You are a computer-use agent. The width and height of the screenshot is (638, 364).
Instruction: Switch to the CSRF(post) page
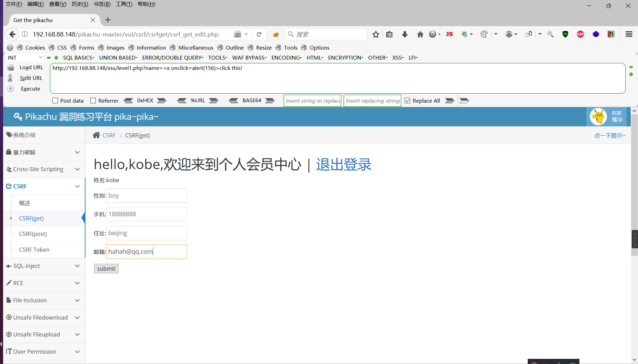point(33,234)
